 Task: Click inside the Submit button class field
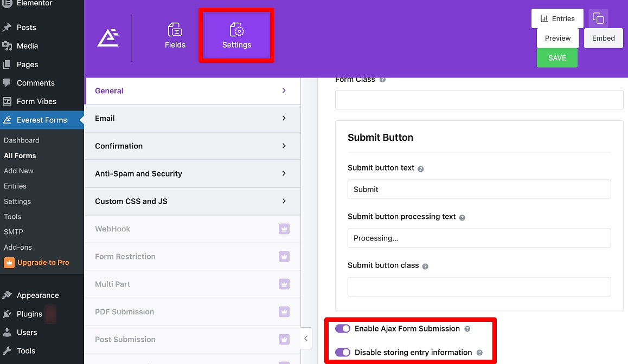point(479,287)
